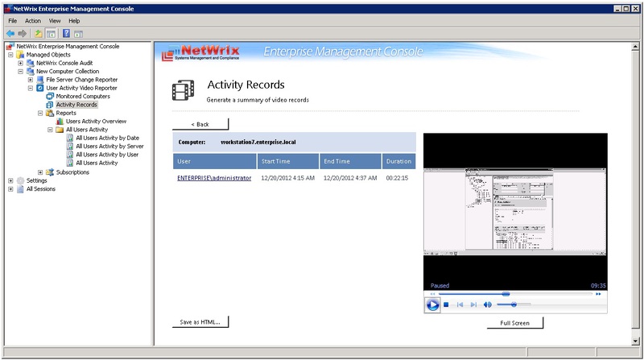
Task: Click the New Computer Collection icon
Action: [x=30, y=71]
